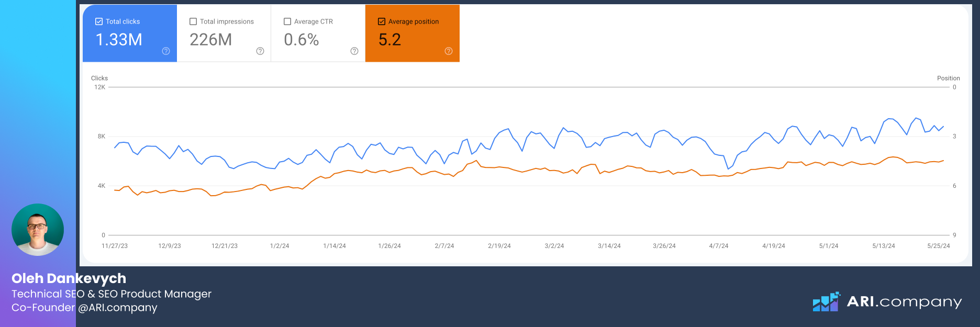Select the 1.33M total clicks value
The width and height of the screenshot is (980, 327).
coord(119,40)
